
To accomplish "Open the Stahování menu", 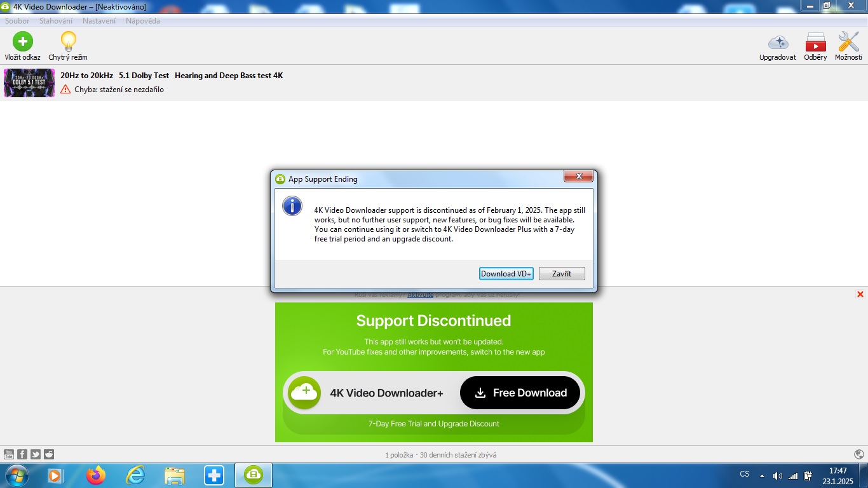I will pyautogui.click(x=56, y=21).
